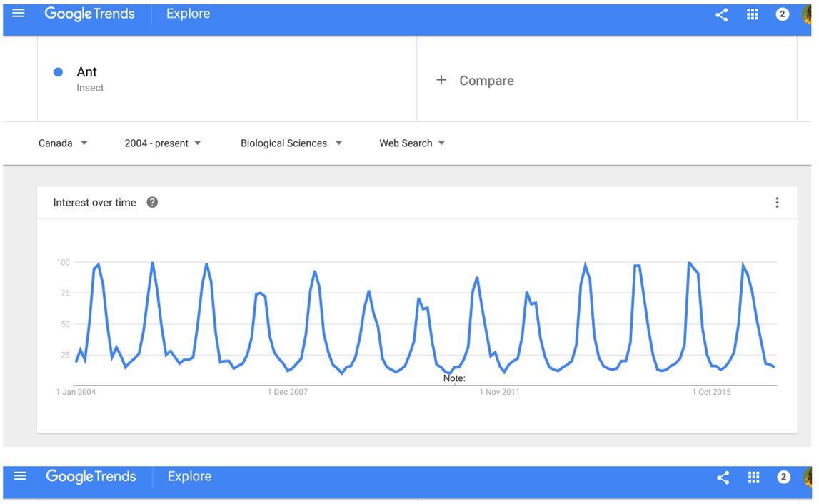The image size is (819, 504).
Task: Open hamburger menu in the lower header
Action: coord(19,475)
